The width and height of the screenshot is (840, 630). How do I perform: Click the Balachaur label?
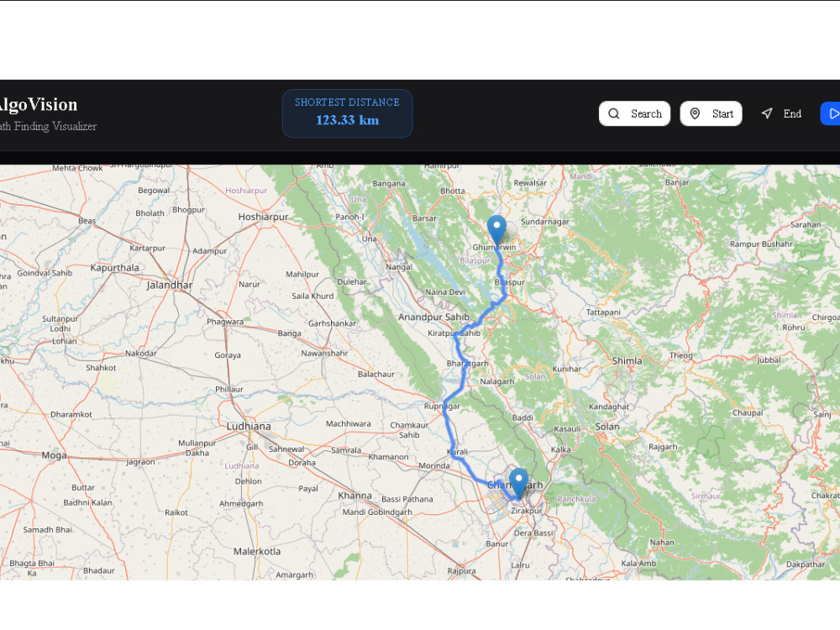point(376,375)
